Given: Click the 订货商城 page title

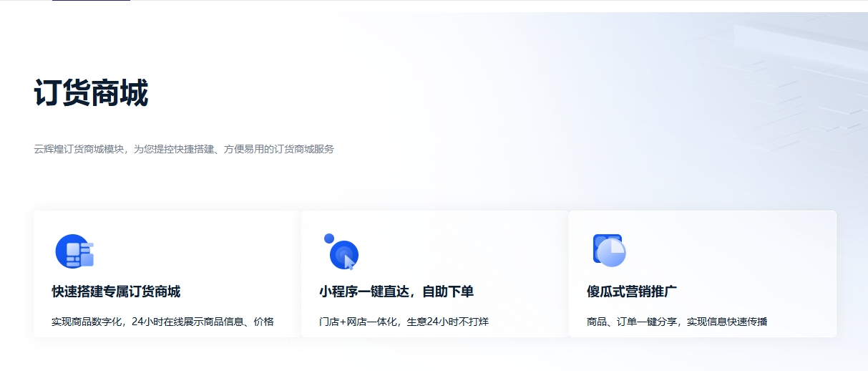Looking at the screenshot, I should [x=91, y=94].
